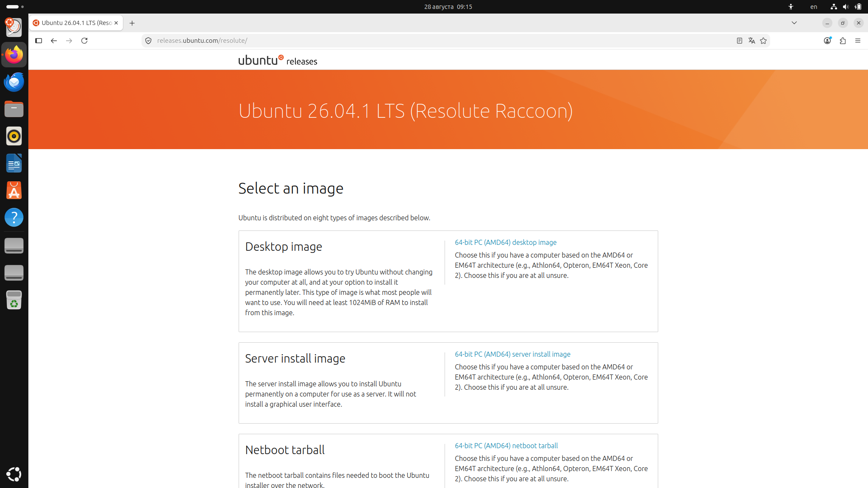This screenshot has width=868, height=488.
Task: Open the network status icon
Action: pos(834,7)
